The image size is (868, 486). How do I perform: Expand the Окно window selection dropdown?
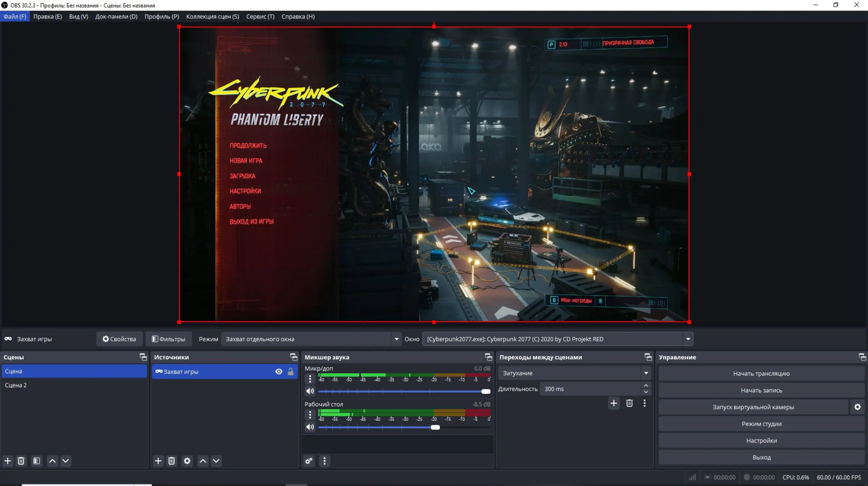coord(688,339)
